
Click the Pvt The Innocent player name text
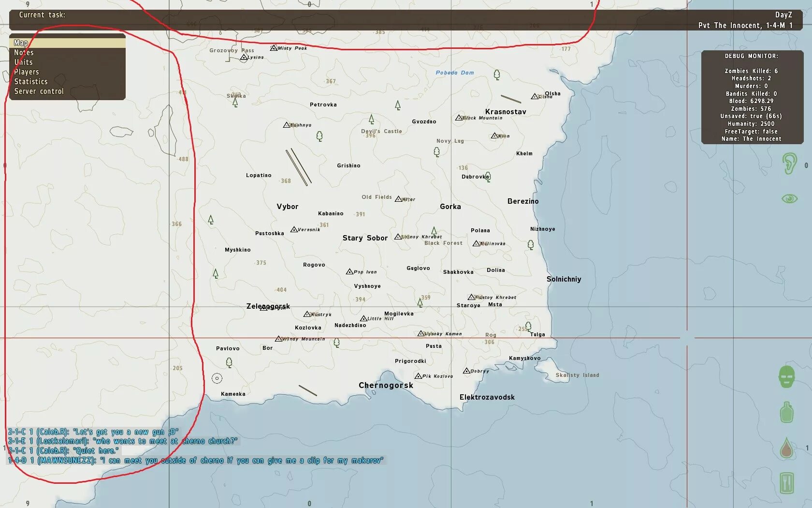click(745, 25)
